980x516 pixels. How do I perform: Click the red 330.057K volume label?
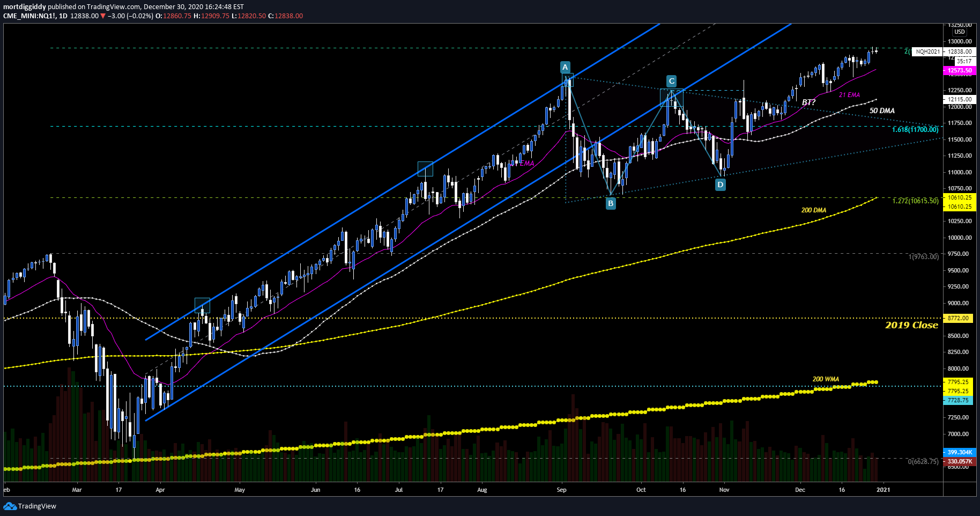pos(960,461)
